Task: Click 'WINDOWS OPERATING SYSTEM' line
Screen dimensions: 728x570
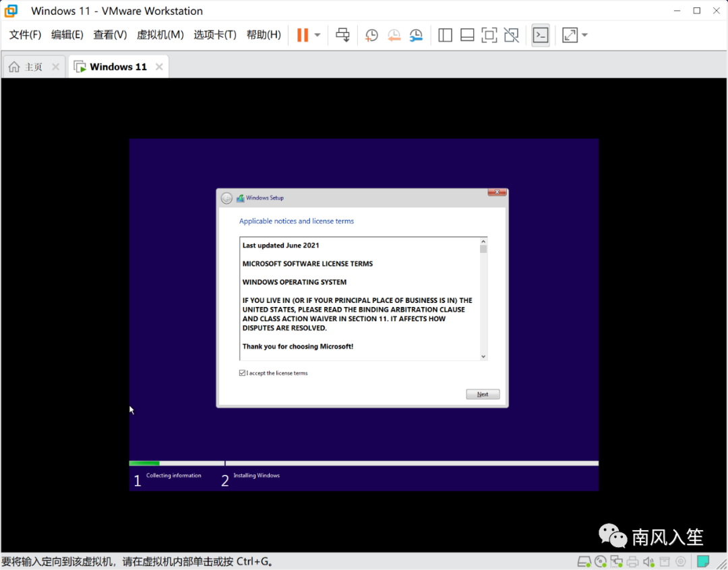Action: point(295,282)
